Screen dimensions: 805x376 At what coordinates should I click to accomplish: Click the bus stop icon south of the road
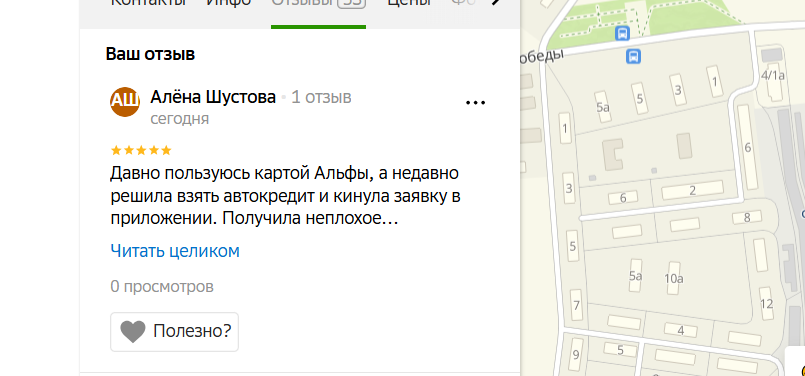click(634, 56)
